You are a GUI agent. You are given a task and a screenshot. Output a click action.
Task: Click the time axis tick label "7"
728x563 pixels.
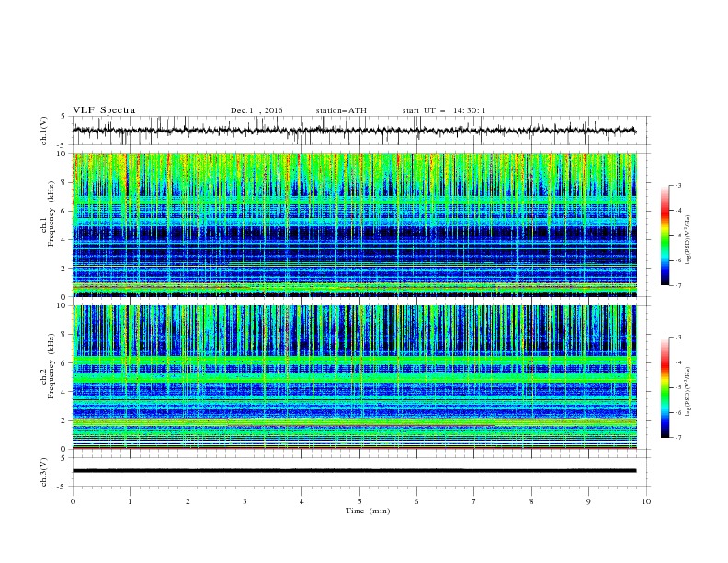pos(474,501)
